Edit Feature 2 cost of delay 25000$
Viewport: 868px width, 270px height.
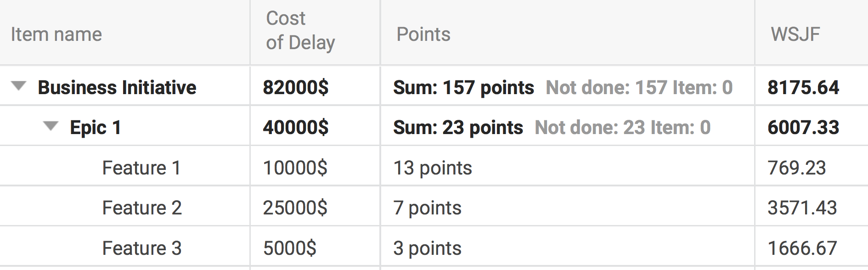[295, 208]
